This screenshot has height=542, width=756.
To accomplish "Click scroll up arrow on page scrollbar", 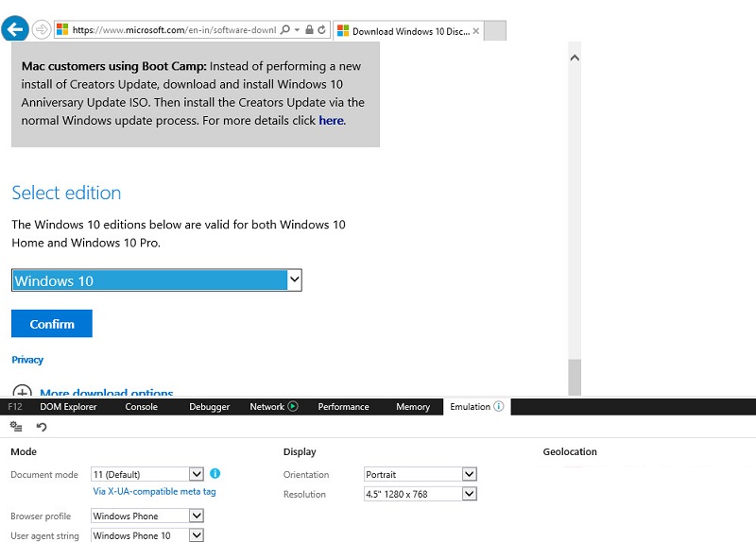I will click(x=575, y=59).
